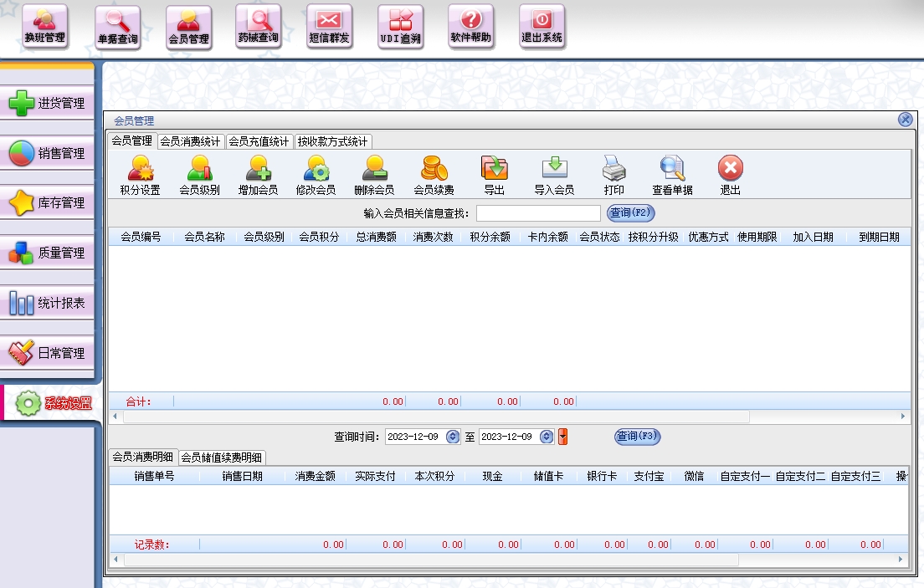
Task: Open 积分设置 points settings icon
Action: [x=140, y=169]
